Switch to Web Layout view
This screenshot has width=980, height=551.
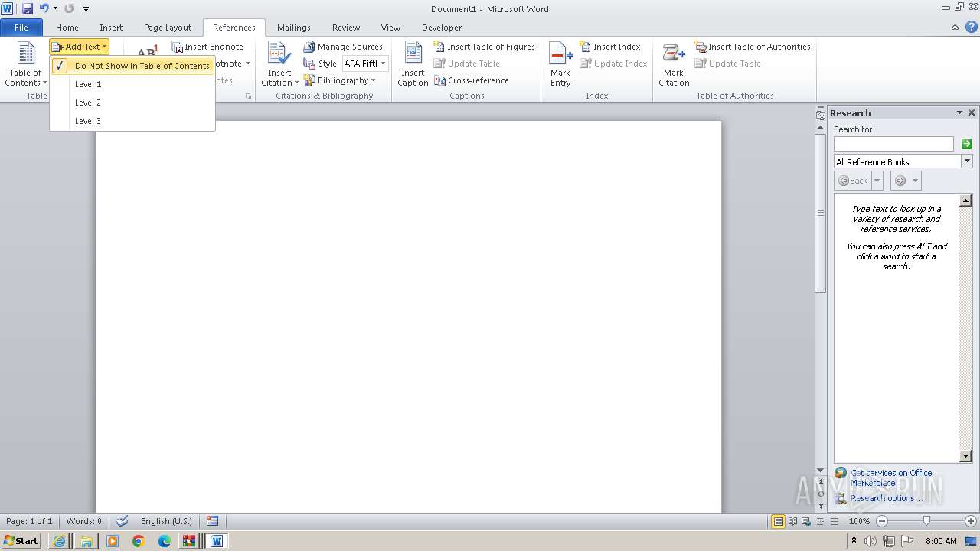click(805, 521)
